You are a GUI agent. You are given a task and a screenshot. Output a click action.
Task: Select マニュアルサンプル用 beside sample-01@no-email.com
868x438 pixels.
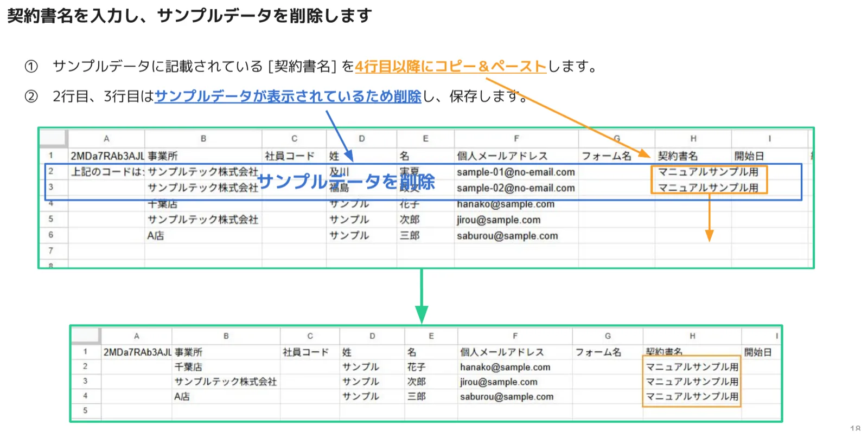(x=708, y=172)
